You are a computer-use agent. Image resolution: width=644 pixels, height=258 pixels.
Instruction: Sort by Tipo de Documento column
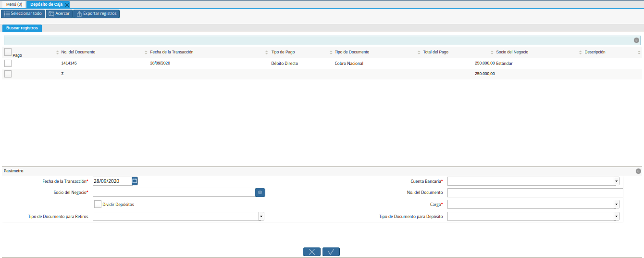tap(352, 52)
